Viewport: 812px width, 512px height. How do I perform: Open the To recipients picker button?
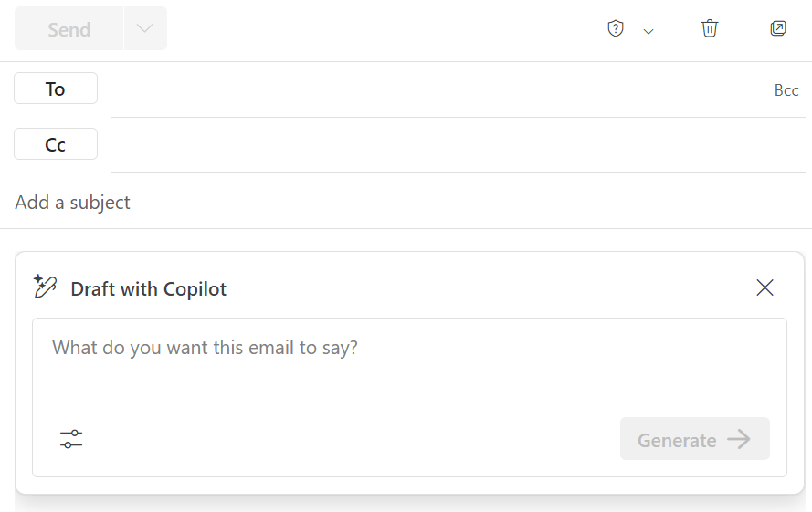[x=56, y=89]
